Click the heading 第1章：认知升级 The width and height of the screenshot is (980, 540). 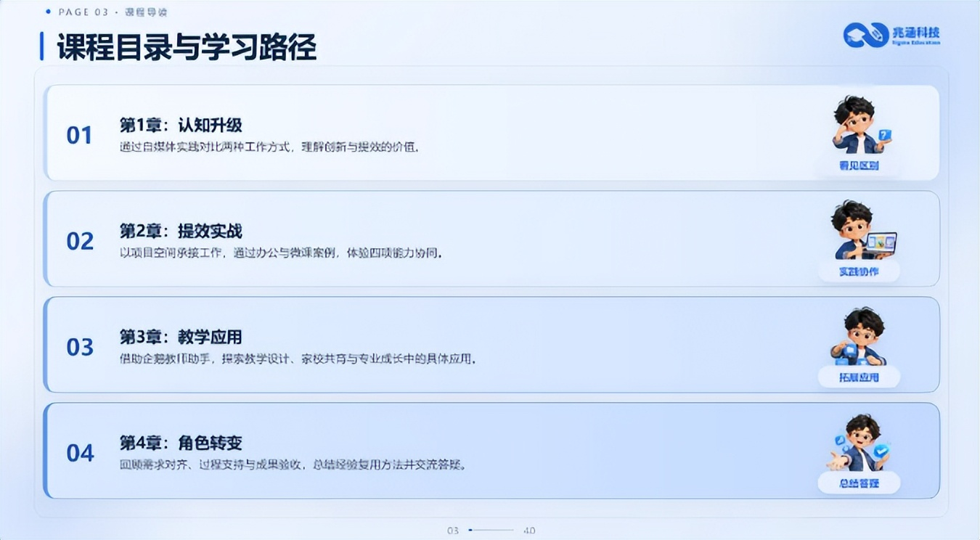coord(181,126)
